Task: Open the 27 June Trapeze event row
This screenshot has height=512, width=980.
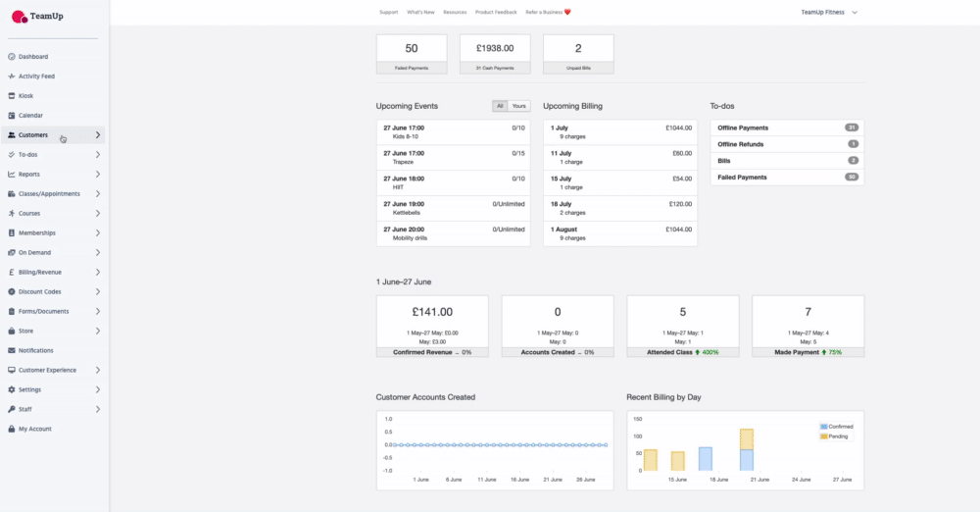Action: pyautogui.click(x=453, y=157)
